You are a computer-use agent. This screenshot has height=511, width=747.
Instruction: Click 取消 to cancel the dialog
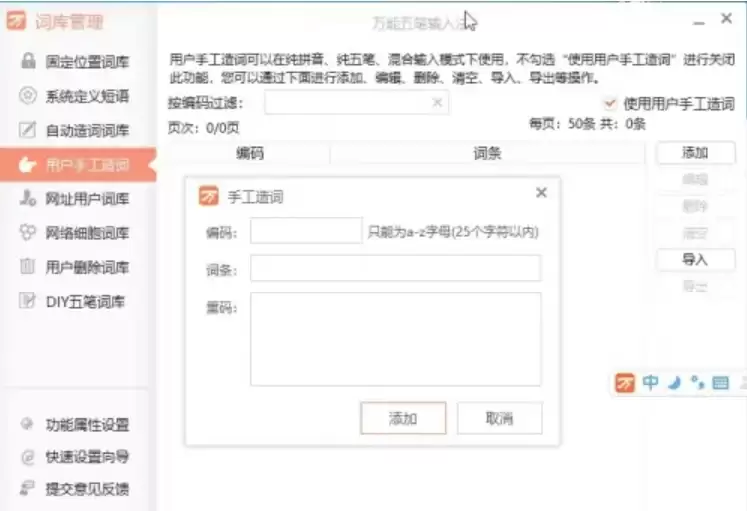tap(499, 418)
